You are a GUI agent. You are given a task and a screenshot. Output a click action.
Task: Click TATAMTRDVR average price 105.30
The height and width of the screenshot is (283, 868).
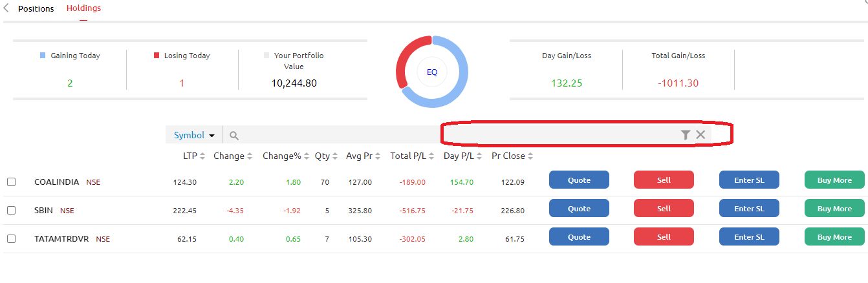(x=359, y=239)
